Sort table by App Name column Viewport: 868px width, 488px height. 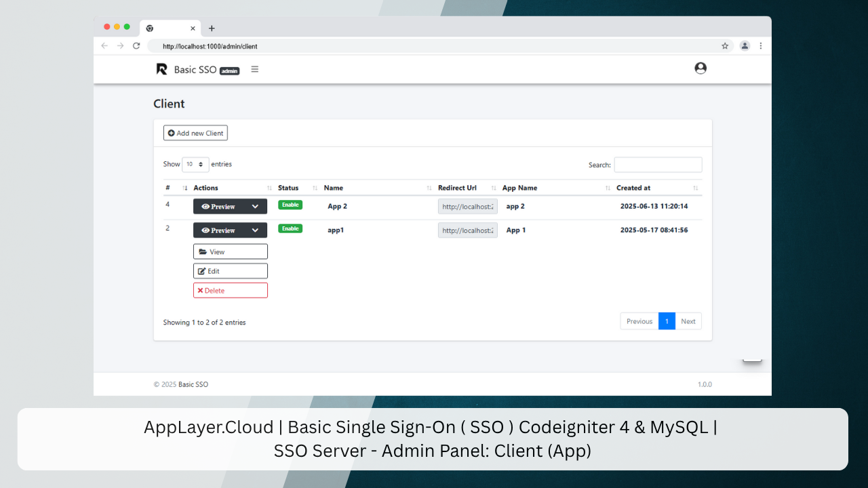(556, 188)
